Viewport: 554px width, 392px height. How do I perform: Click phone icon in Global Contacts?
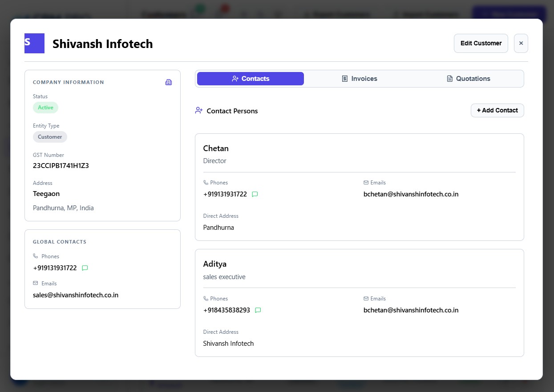36,256
